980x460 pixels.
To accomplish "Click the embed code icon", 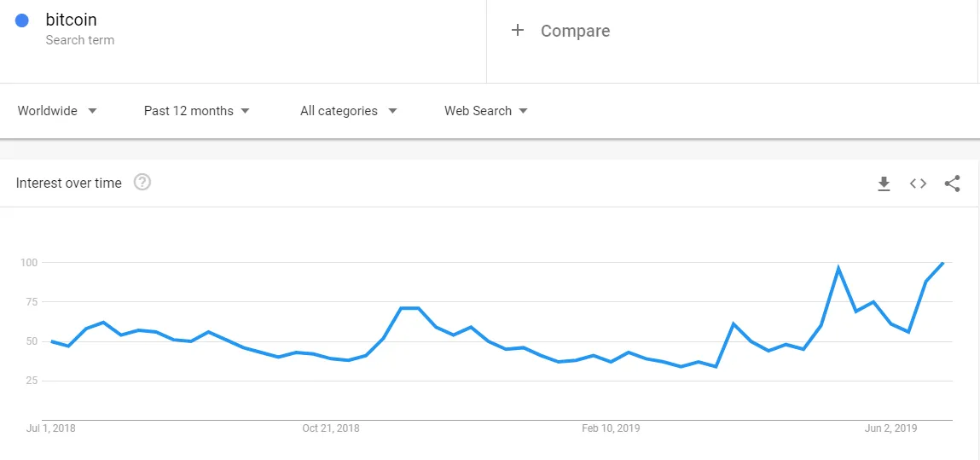I will coord(918,183).
